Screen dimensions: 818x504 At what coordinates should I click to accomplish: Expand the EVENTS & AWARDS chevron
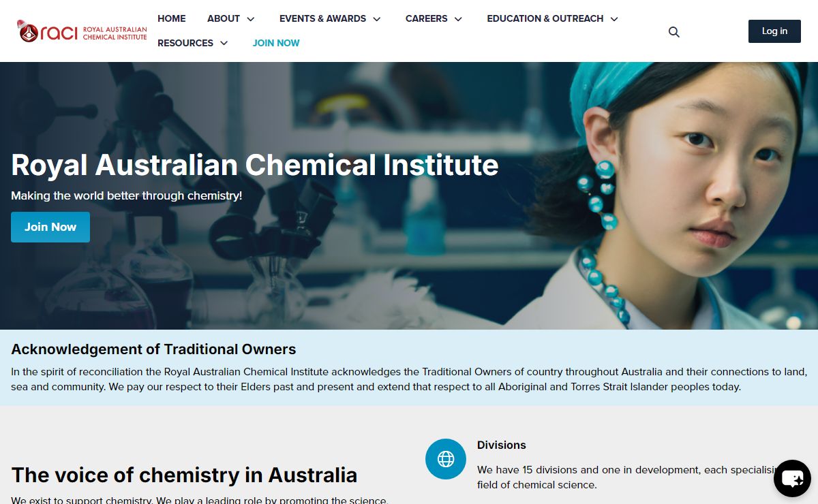(376, 19)
